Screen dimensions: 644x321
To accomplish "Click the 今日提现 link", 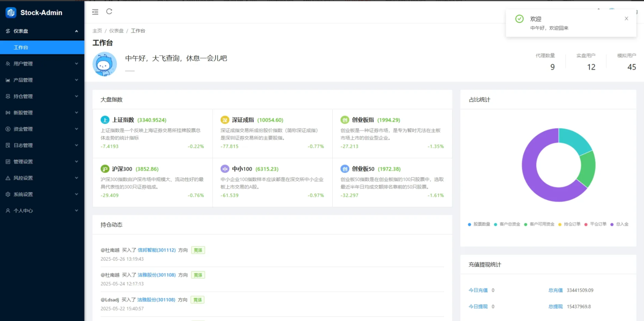I will coord(478,306).
